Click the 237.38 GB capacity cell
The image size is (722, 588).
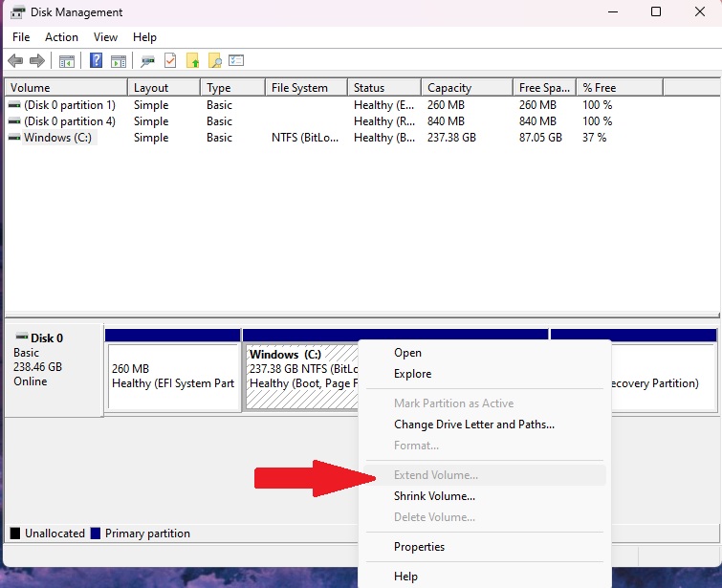click(451, 138)
